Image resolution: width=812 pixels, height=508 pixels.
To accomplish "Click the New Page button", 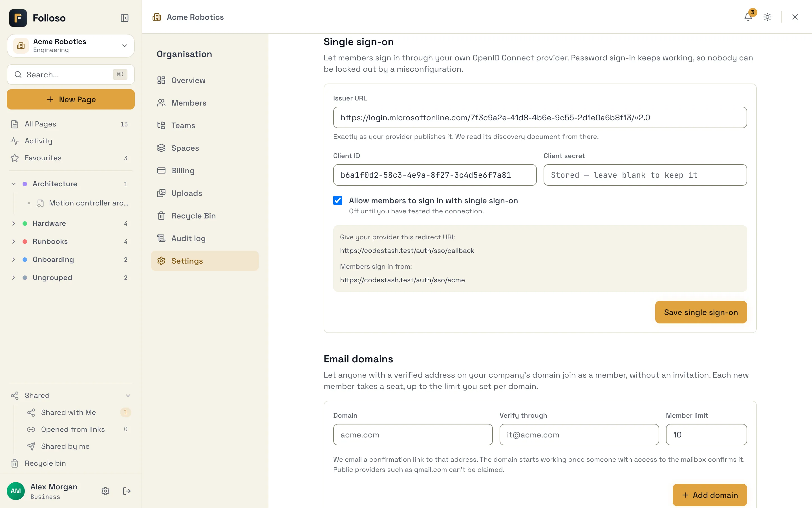I will click(71, 99).
